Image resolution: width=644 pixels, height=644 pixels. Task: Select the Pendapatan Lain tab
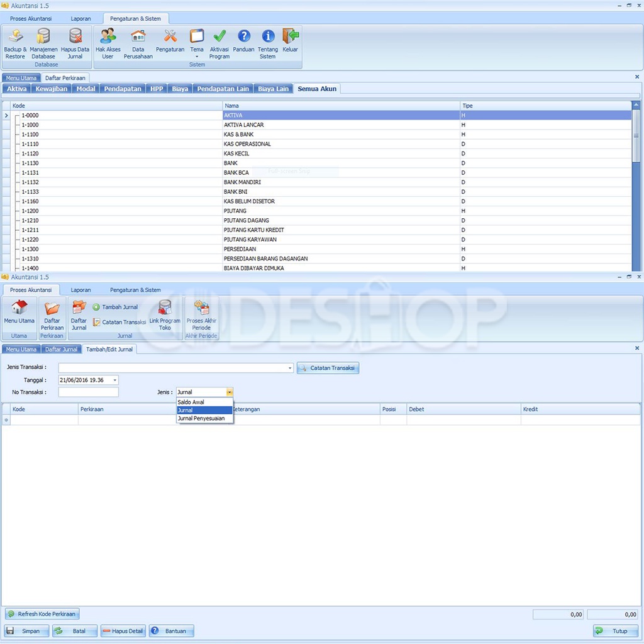pyautogui.click(x=223, y=89)
